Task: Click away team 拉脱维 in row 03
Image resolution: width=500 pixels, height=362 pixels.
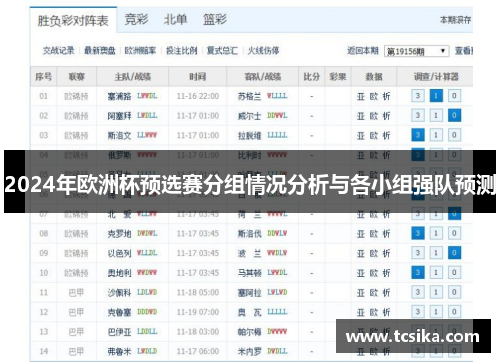Action: tap(249, 136)
